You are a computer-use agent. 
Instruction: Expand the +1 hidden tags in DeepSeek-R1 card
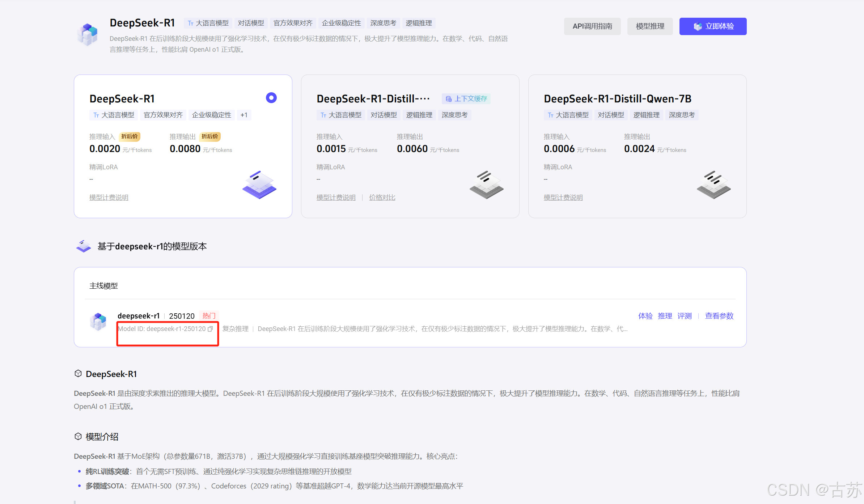pyautogui.click(x=244, y=115)
